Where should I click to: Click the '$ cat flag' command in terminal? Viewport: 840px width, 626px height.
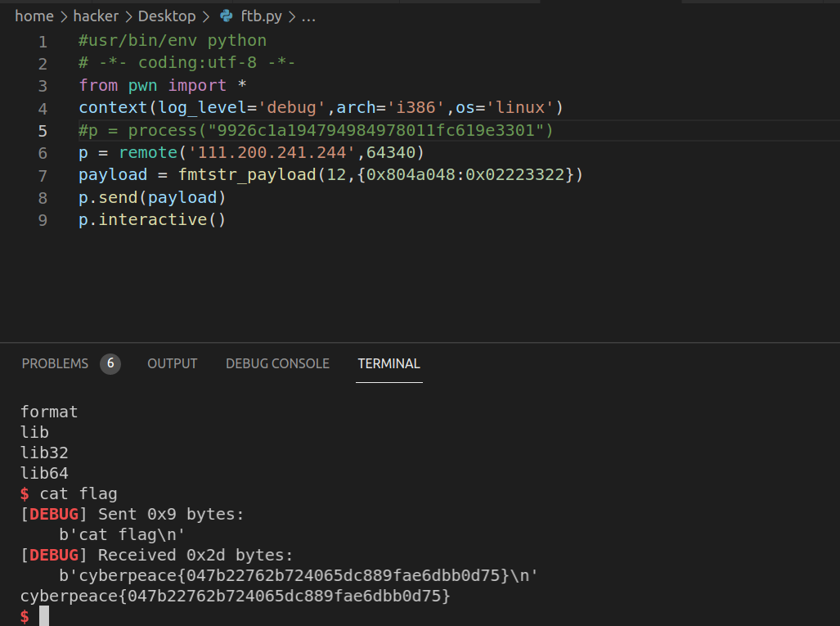69,493
